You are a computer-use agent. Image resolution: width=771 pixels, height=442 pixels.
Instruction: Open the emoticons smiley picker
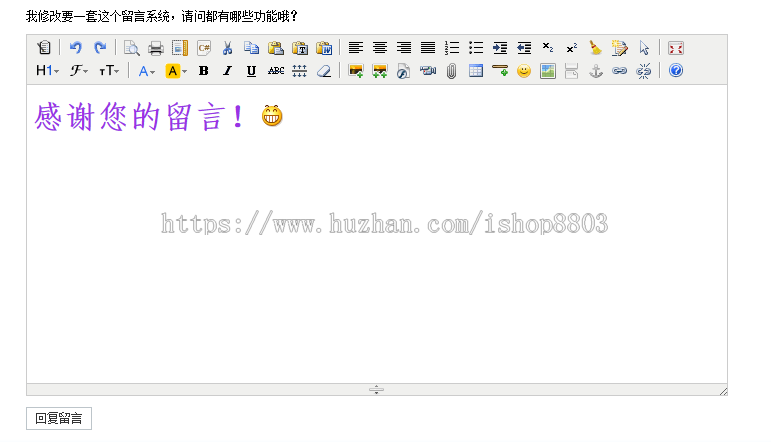524,71
